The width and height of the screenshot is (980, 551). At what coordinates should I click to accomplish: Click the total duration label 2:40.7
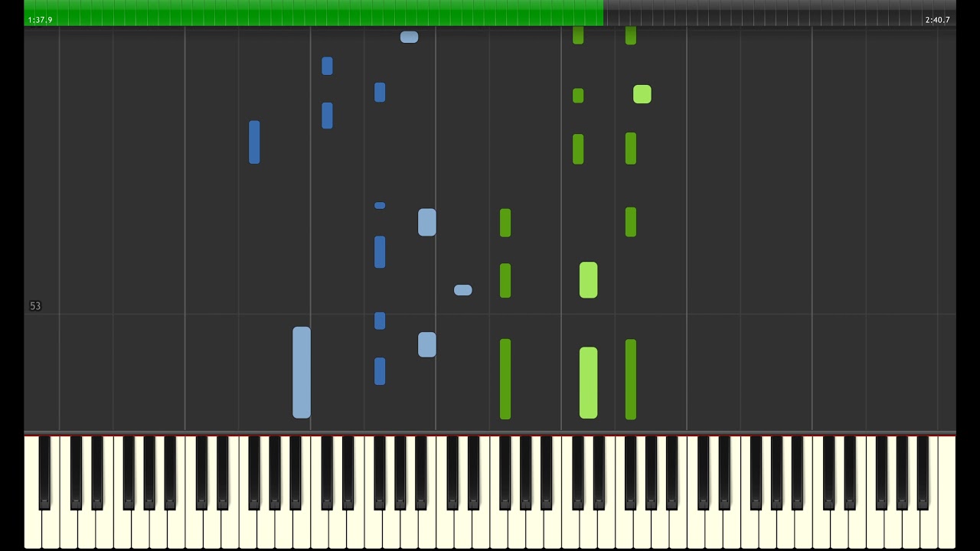tap(937, 20)
